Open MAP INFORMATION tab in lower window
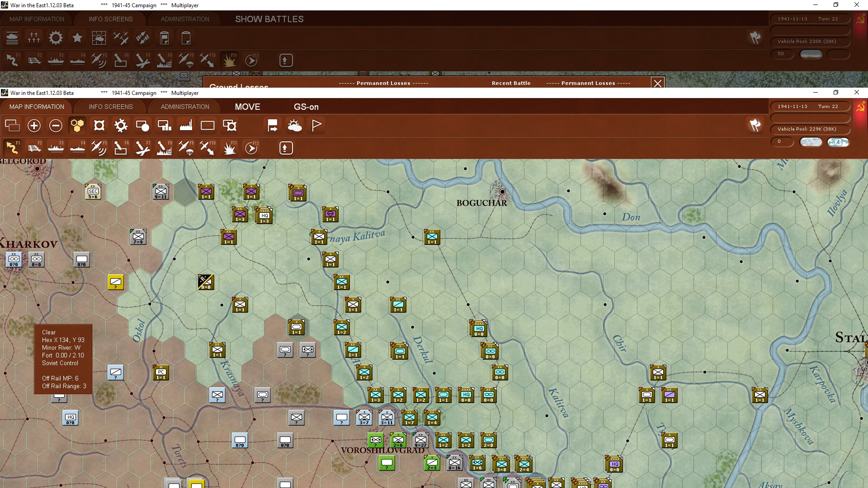 coord(37,107)
